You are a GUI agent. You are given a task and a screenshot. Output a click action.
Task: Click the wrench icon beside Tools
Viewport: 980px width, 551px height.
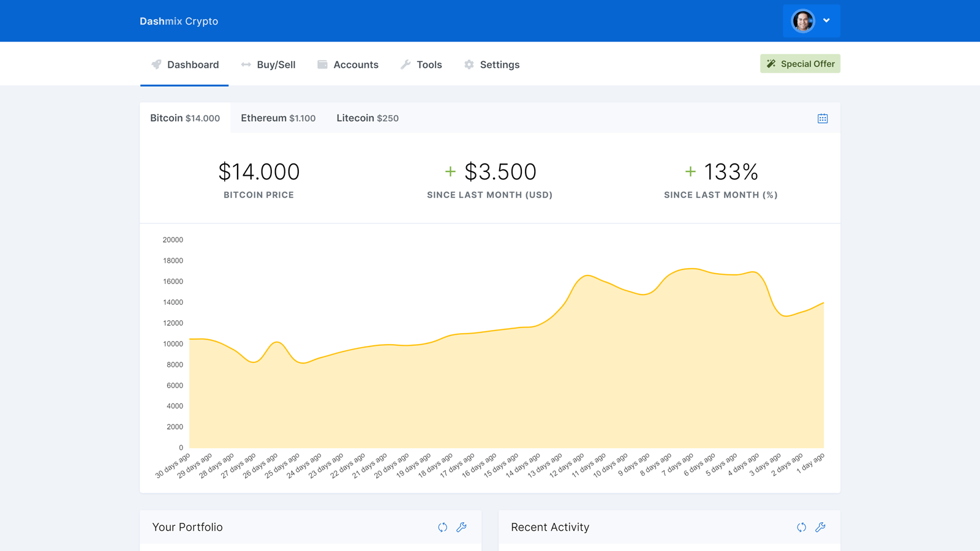tap(405, 64)
